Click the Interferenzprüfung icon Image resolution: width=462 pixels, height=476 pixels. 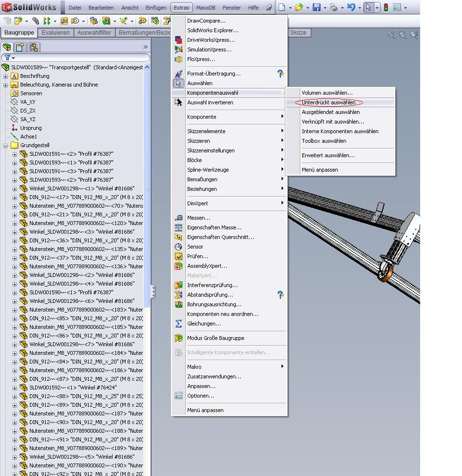coord(179,285)
